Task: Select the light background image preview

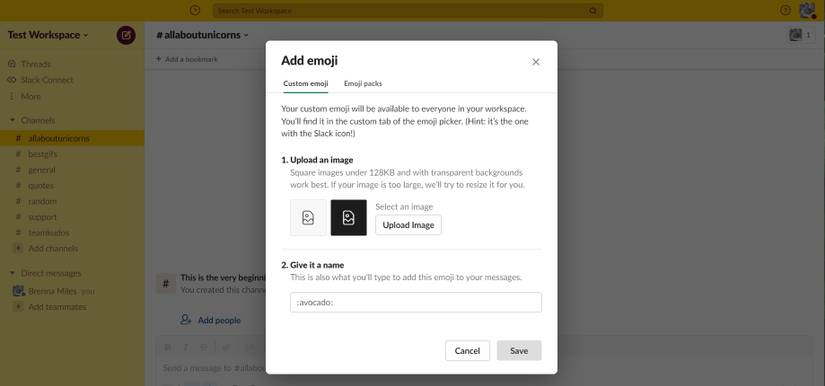Action: pyautogui.click(x=308, y=217)
